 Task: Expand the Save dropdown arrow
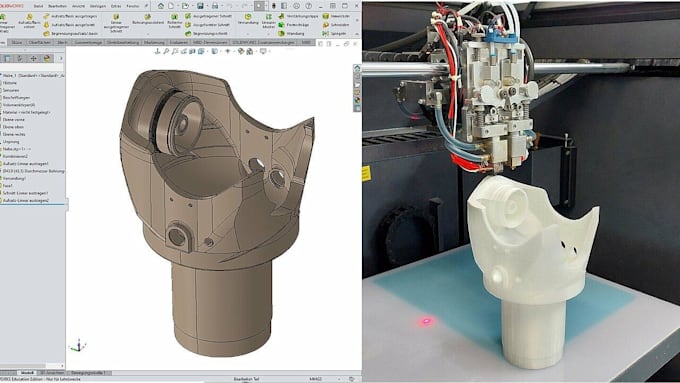pyautogui.click(x=206, y=6)
